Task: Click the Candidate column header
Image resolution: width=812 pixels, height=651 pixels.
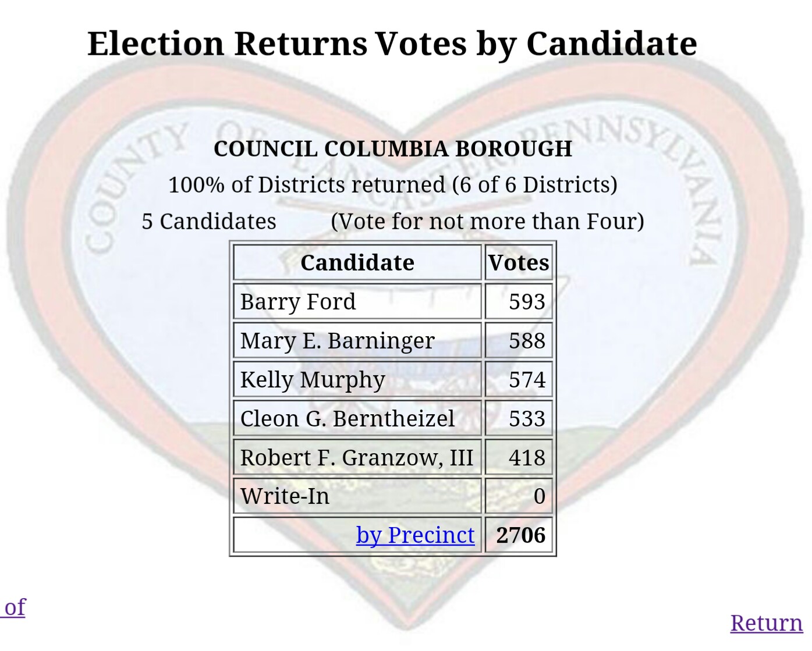Action: pos(357,263)
